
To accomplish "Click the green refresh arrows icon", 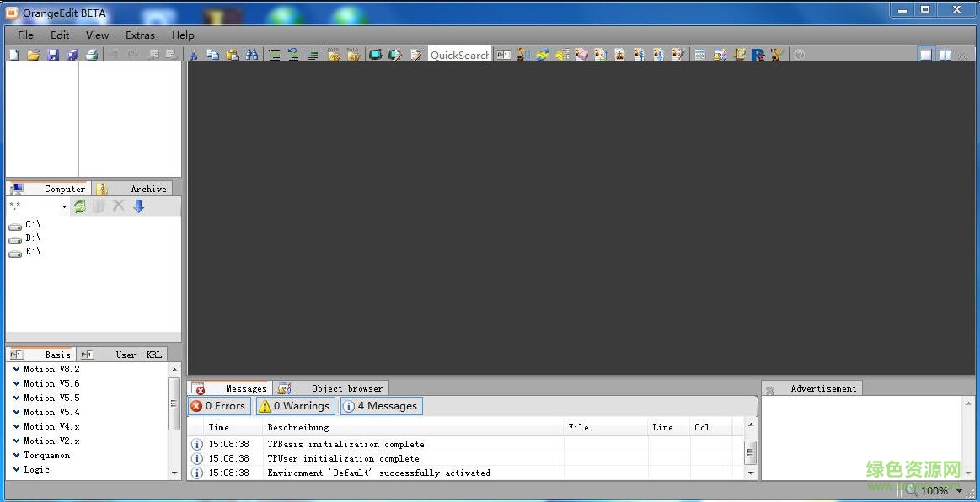I will (x=79, y=206).
